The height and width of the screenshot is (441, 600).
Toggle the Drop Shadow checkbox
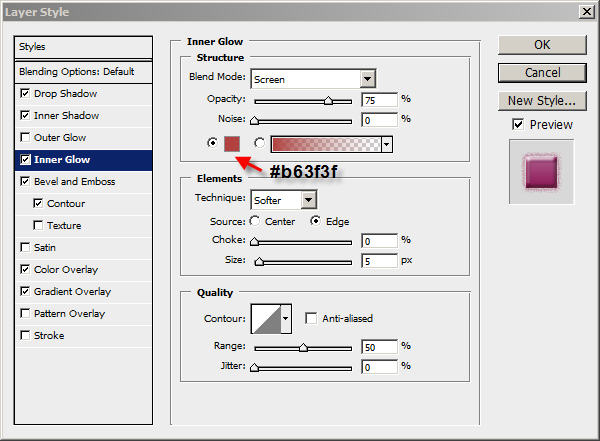(x=25, y=93)
